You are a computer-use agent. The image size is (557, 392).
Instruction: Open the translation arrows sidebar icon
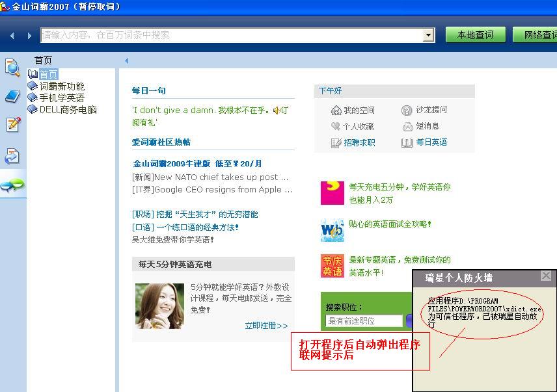[x=12, y=157]
